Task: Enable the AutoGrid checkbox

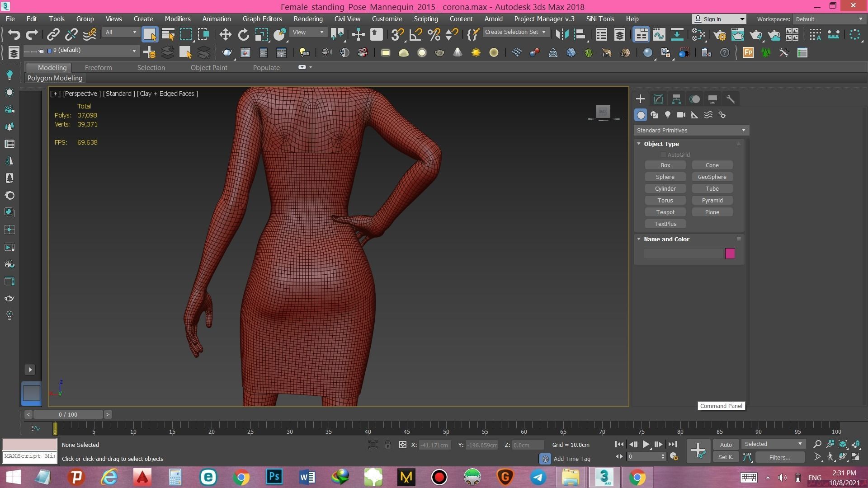Action: click(x=663, y=155)
